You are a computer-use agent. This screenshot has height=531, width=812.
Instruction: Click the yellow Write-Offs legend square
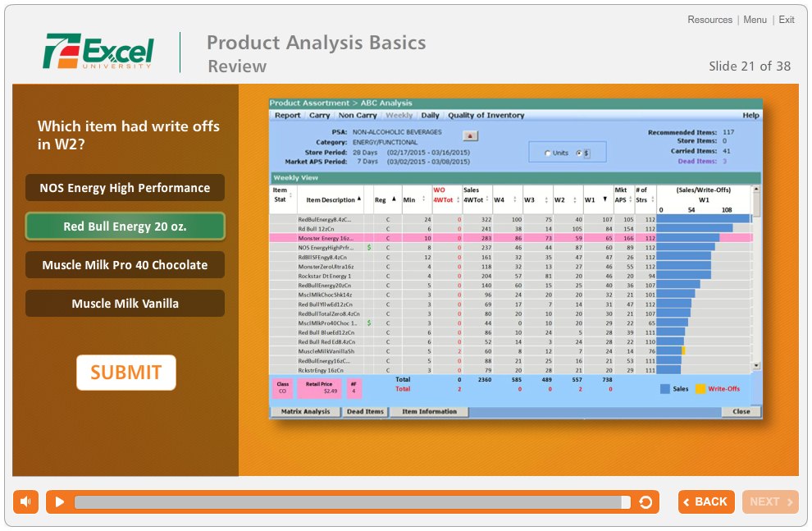[x=700, y=388]
